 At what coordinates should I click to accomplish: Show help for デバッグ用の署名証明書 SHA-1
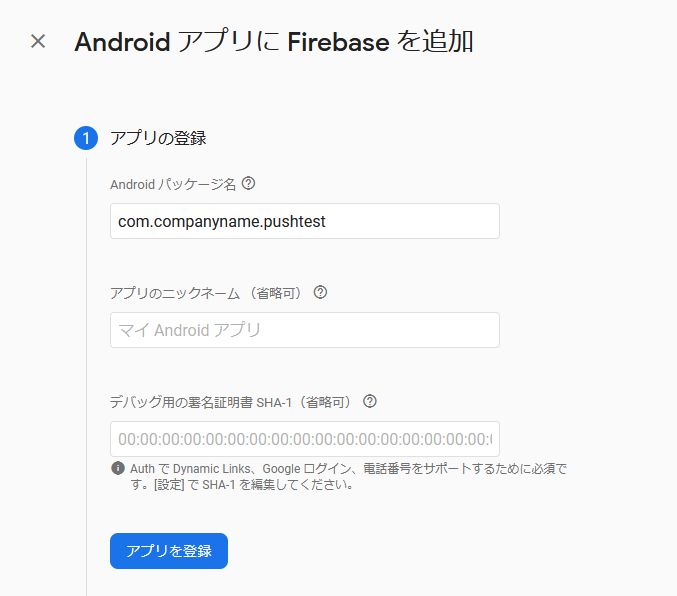(x=370, y=401)
